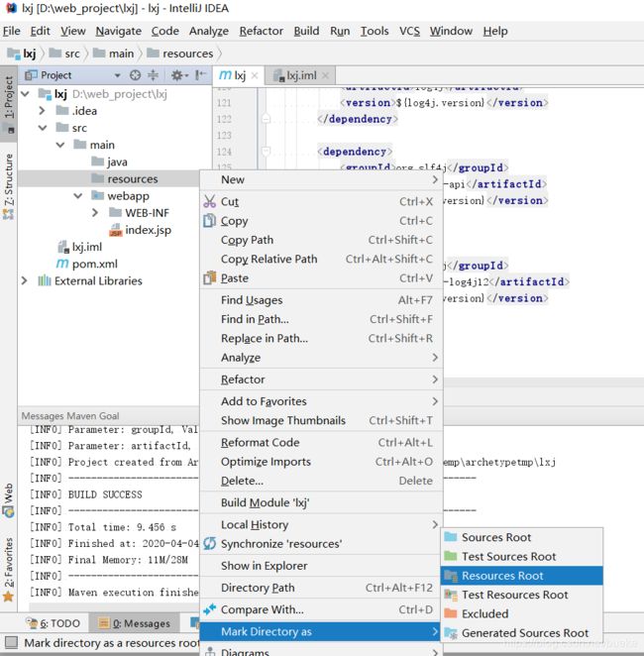Choose Copy Path from context menu
644x656 pixels.
pos(321,240)
